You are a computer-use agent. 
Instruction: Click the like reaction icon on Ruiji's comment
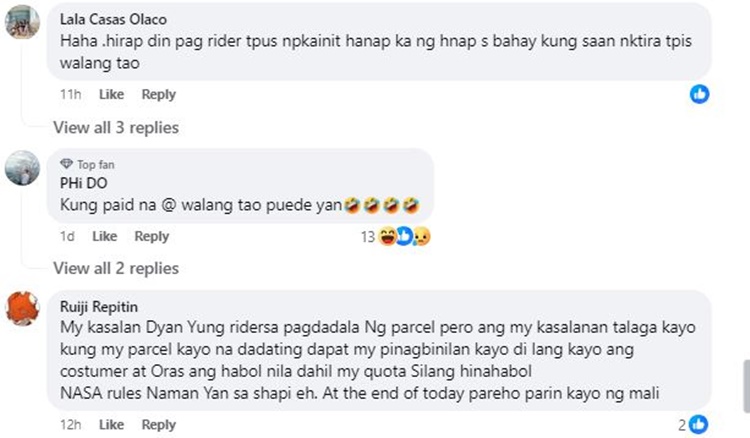coord(699,425)
